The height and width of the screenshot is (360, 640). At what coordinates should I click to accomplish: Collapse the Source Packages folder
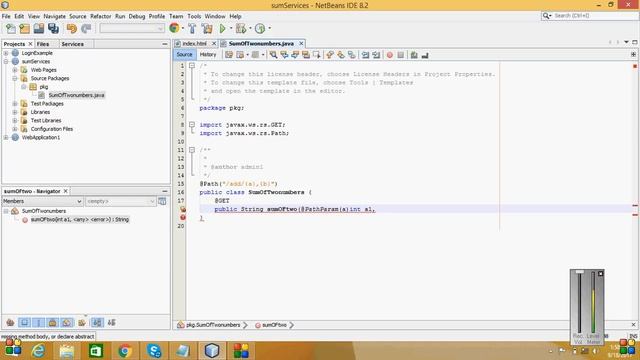15,78
